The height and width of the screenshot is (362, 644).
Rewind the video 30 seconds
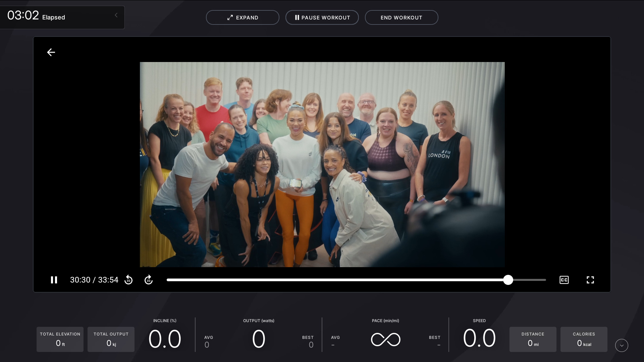128,280
